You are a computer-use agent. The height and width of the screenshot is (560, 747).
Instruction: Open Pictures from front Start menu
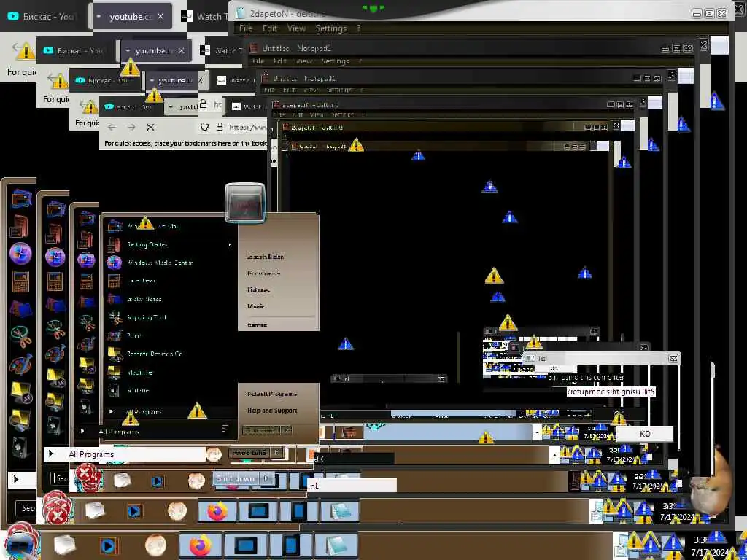(x=259, y=290)
